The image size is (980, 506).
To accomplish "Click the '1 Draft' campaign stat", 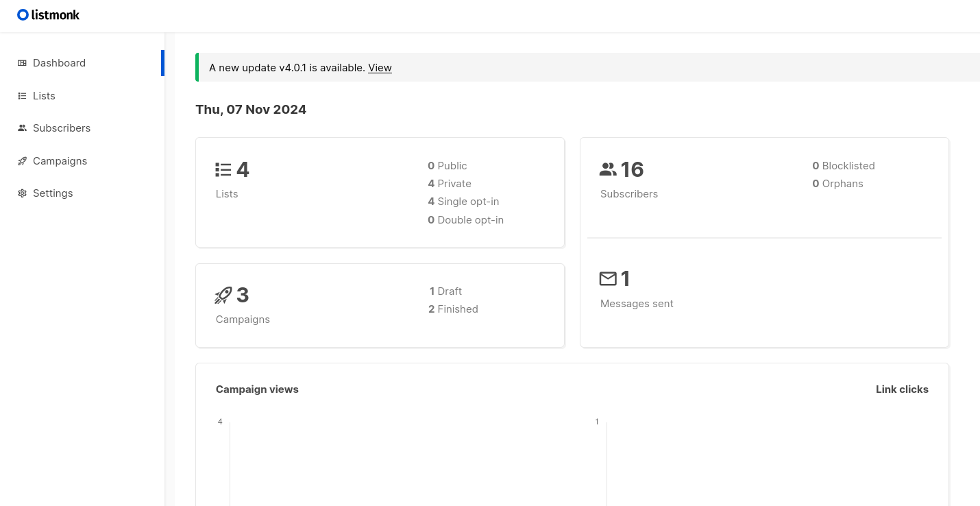I will [x=445, y=291].
